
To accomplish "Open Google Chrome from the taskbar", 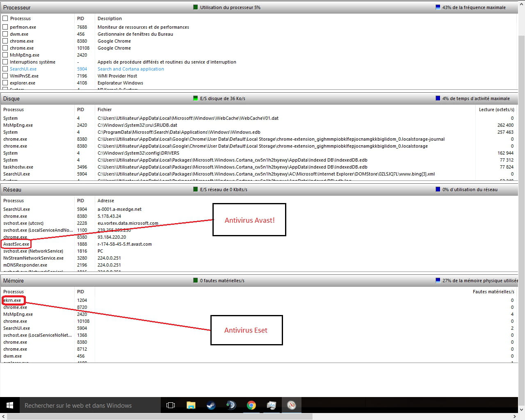I will click(251, 405).
